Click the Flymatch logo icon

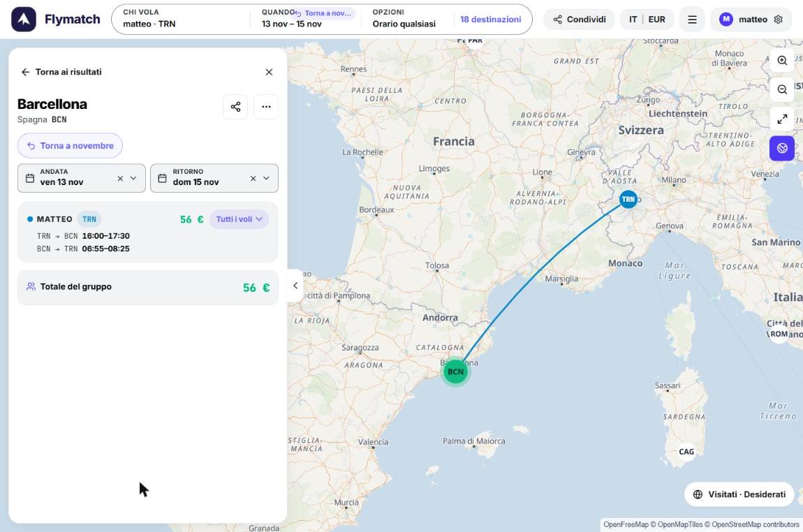24,20
